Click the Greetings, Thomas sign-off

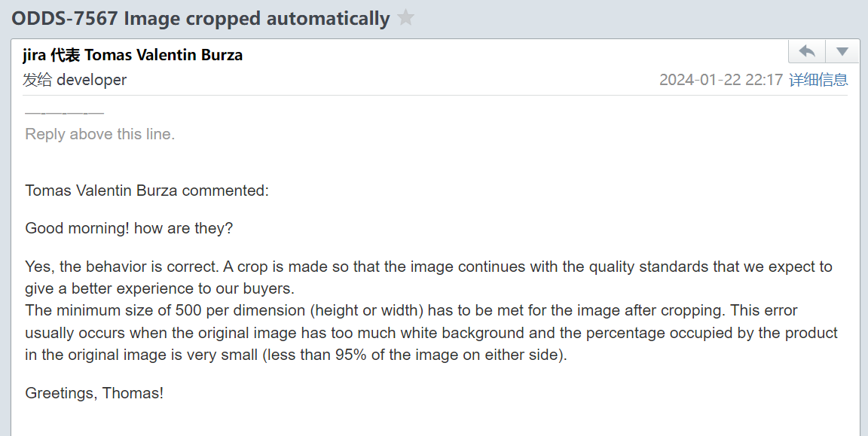94,393
